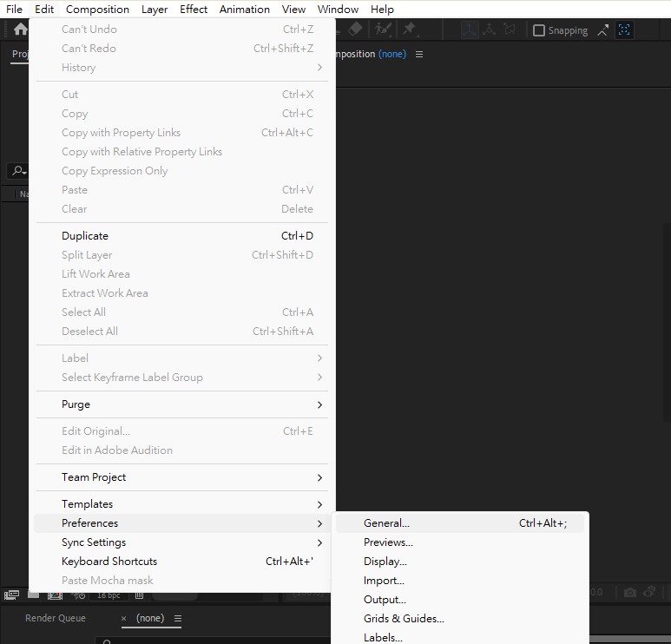Choose General... in Preferences submenu
Viewport: 671px width, 644px height.
click(386, 523)
